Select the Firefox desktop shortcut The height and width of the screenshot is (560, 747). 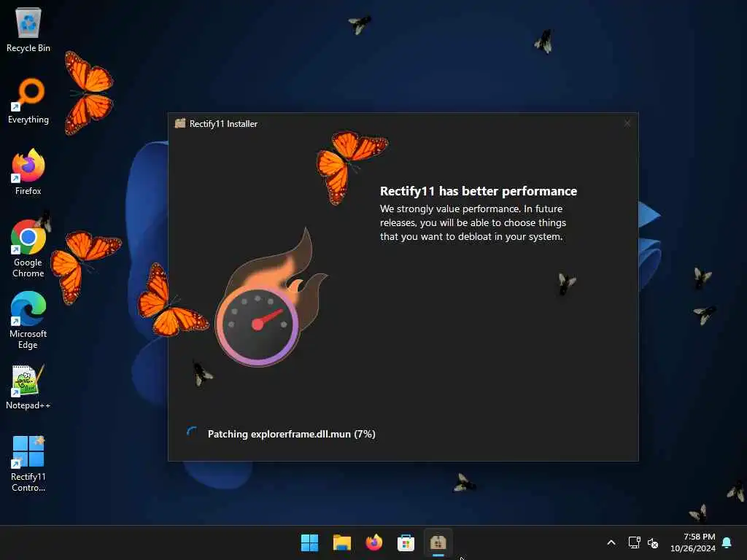[x=28, y=172]
